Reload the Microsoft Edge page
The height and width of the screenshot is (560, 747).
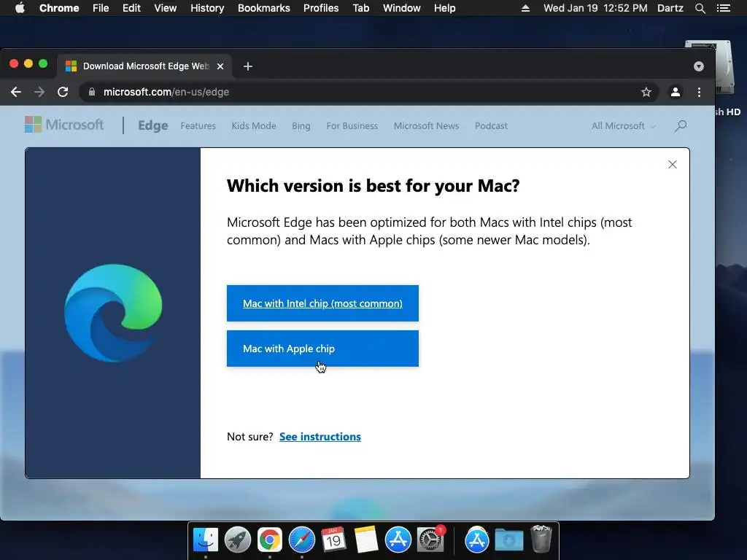63,92
